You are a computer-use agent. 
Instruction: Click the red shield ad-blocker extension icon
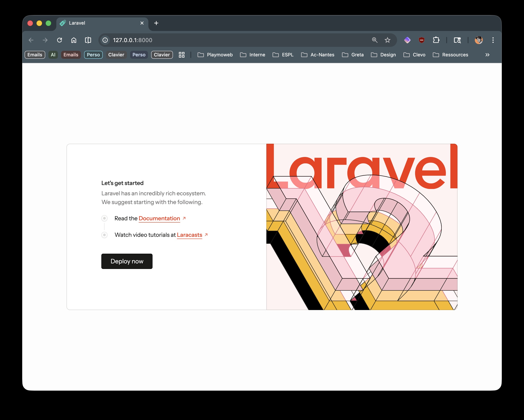tap(422, 40)
